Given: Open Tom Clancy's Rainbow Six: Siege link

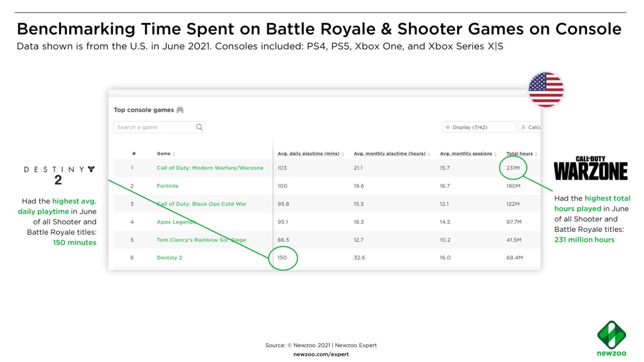Looking at the screenshot, I should click(x=201, y=240).
